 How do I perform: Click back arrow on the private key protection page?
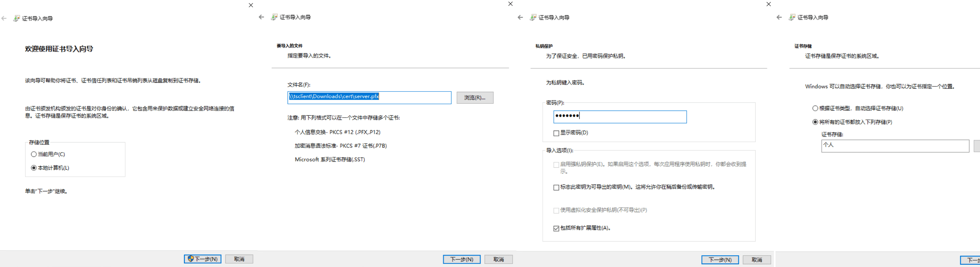[520, 18]
